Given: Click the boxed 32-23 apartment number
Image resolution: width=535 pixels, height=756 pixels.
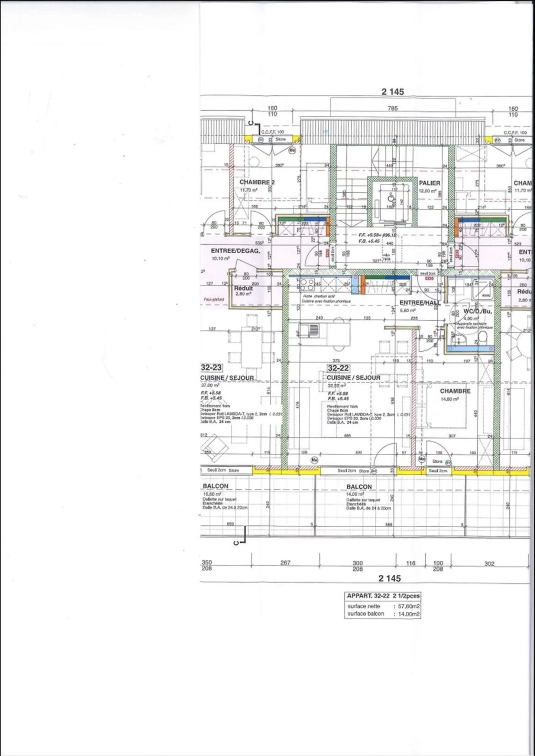Looking at the screenshot, I should [x=211, y=368].
